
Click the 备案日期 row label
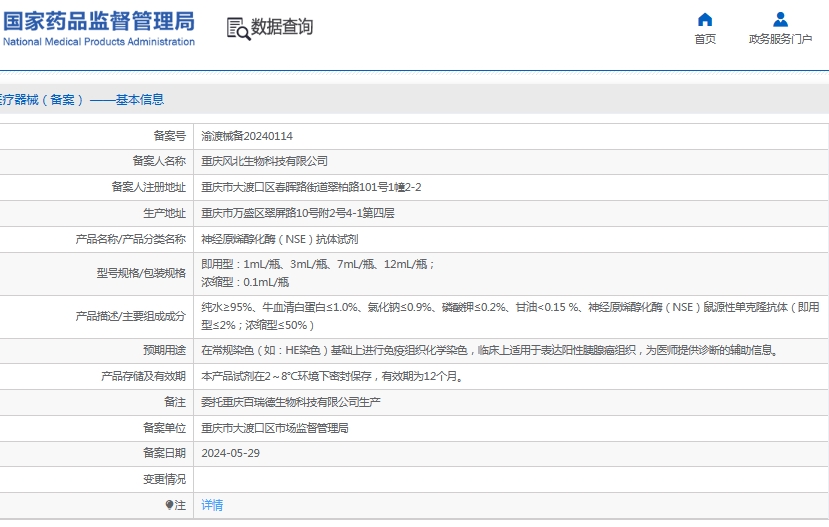pos(164,454)
